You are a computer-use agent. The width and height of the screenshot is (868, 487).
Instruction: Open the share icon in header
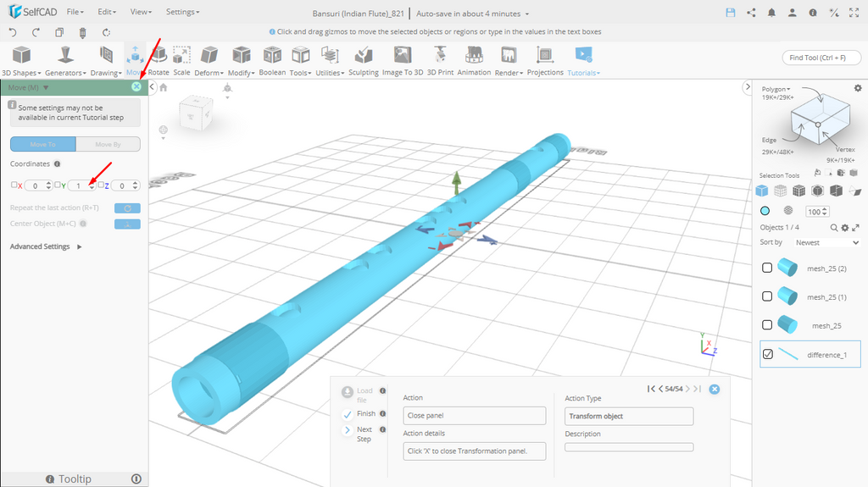tap(751, 13)
